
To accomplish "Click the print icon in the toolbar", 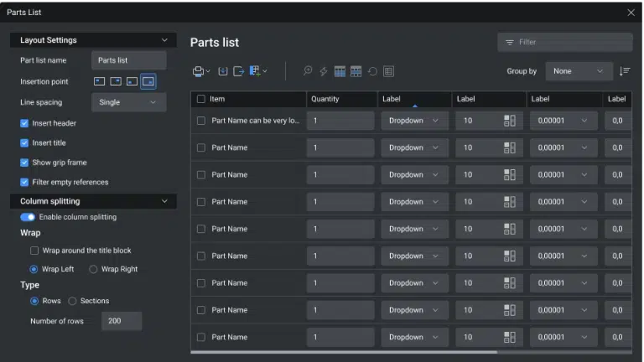I will point(198,71).
